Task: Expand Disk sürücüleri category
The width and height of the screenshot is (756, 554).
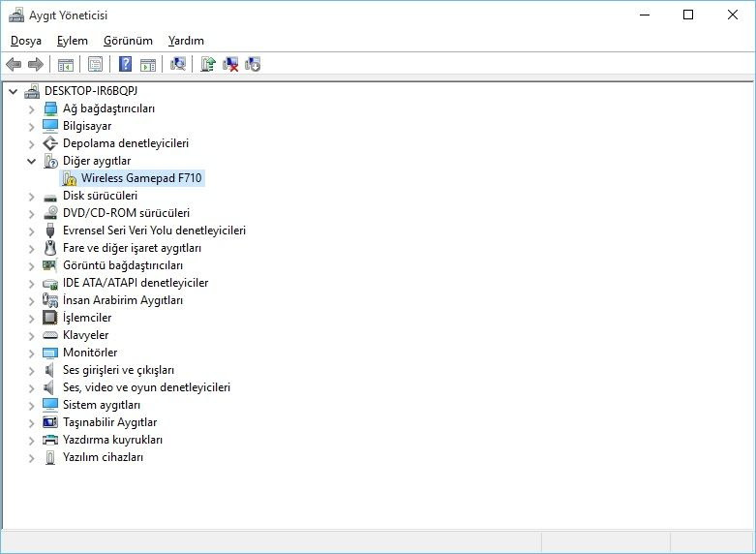Action: (31, 196)
